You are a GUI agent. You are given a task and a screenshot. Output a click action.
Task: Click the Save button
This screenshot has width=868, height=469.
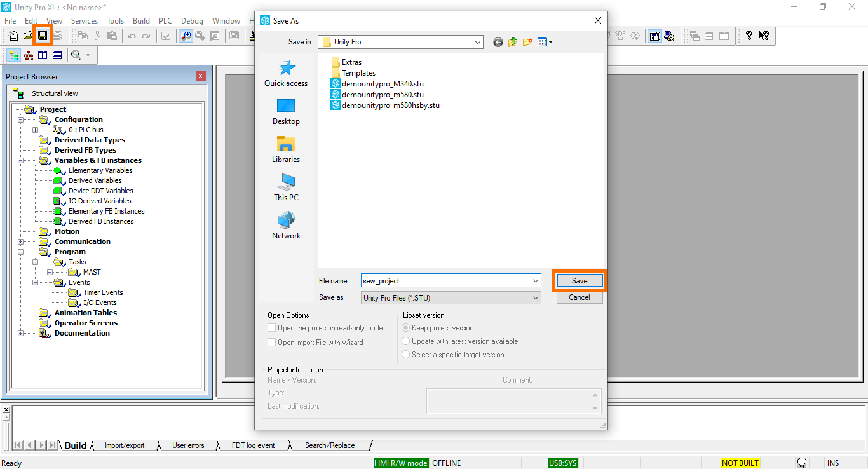(578, 280)
